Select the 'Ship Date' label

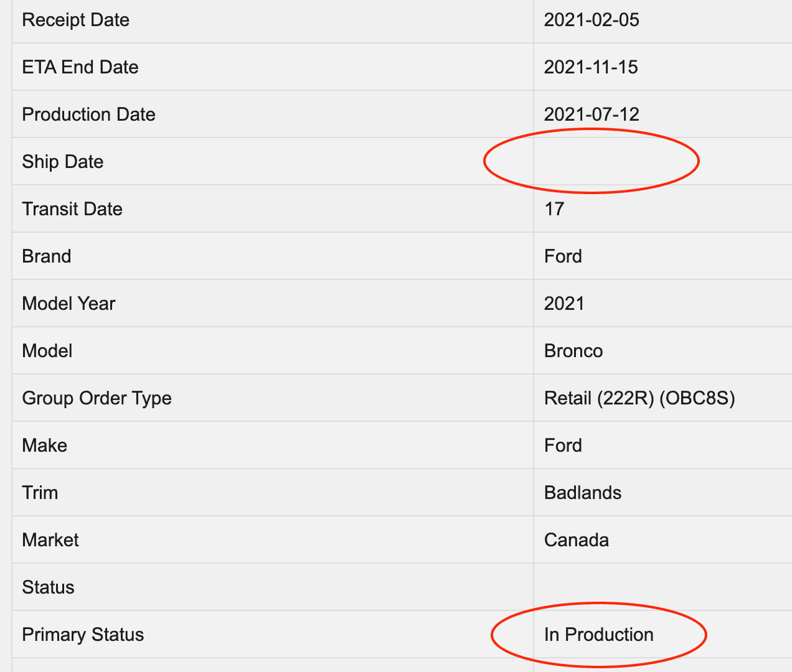pyautogui.click(x=62, y=162)
